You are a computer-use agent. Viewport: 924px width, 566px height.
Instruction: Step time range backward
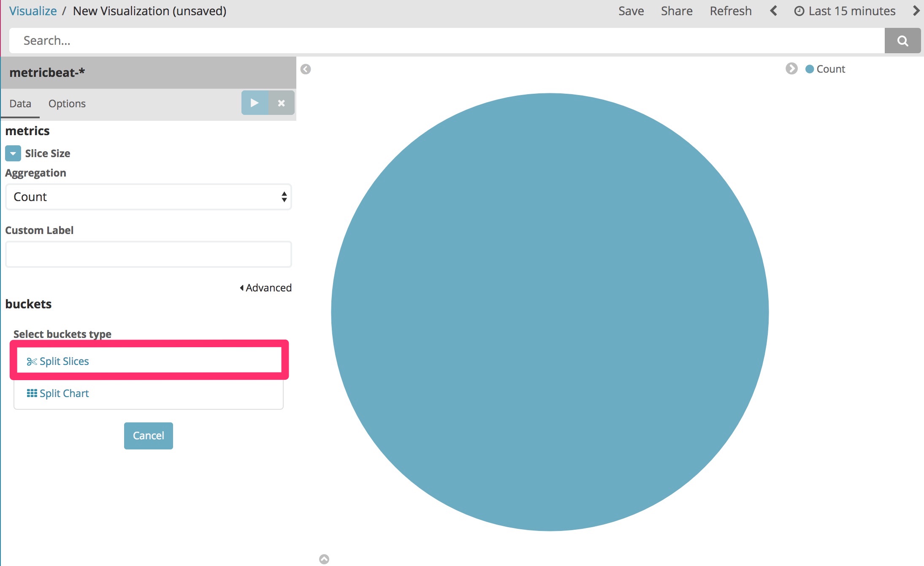click(x=773, y=11)
